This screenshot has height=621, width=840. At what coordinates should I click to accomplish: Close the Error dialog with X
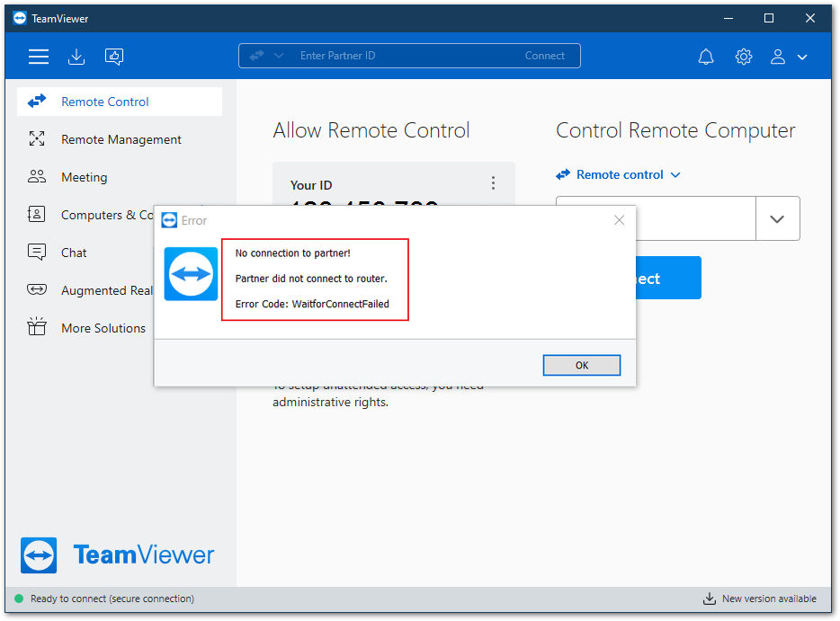click(x=620, y=220)
